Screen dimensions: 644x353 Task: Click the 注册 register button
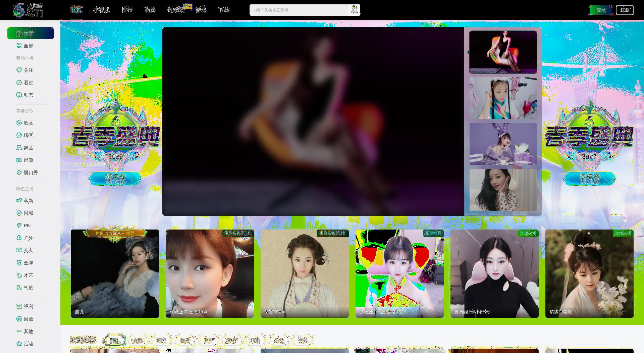[625, 10]
